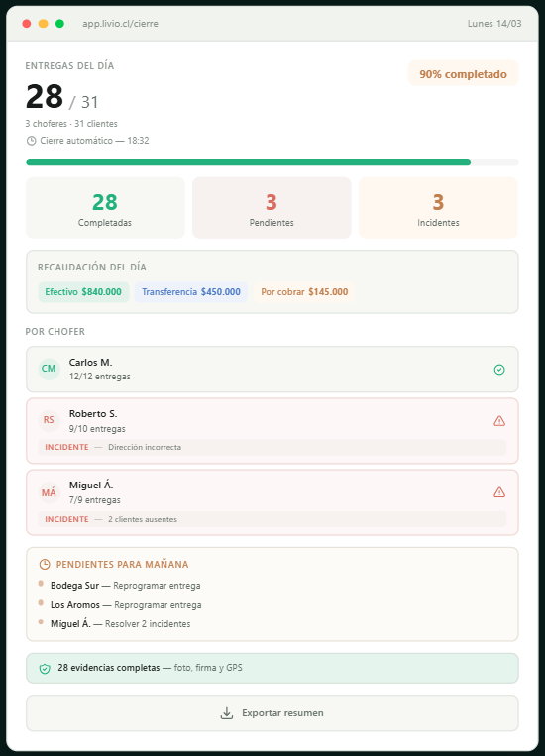This screenshot has height=756, width=545.
Task: Select the Por cobrar $145.000 chip
Action: pyautogui.click(x=304, y=292)
